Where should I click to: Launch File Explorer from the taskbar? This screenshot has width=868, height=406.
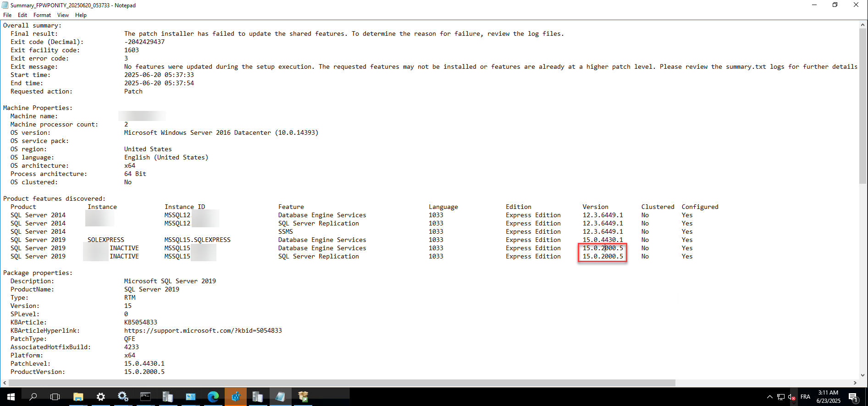[78, 397]
